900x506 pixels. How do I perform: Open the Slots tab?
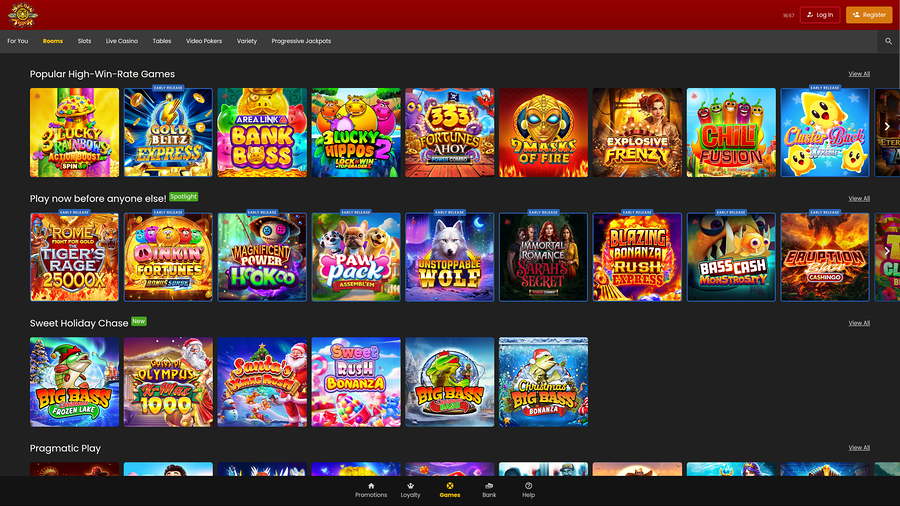point(84,41)
